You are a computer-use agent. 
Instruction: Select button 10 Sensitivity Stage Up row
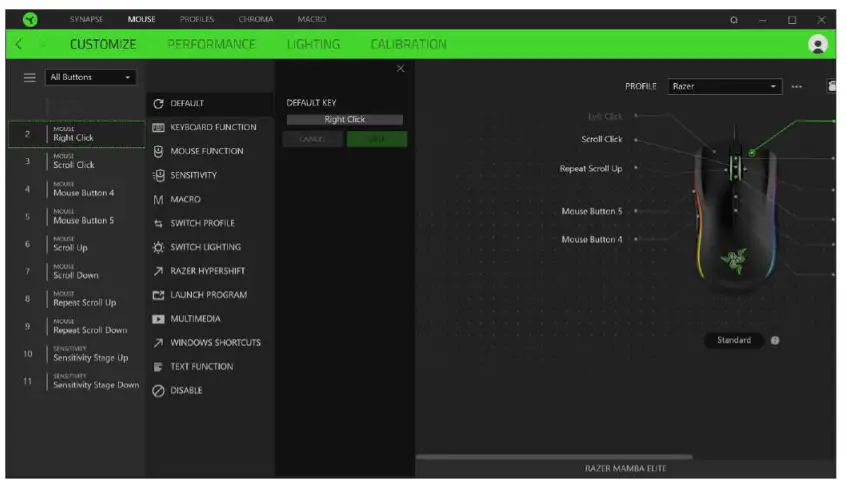click(76, 354)
